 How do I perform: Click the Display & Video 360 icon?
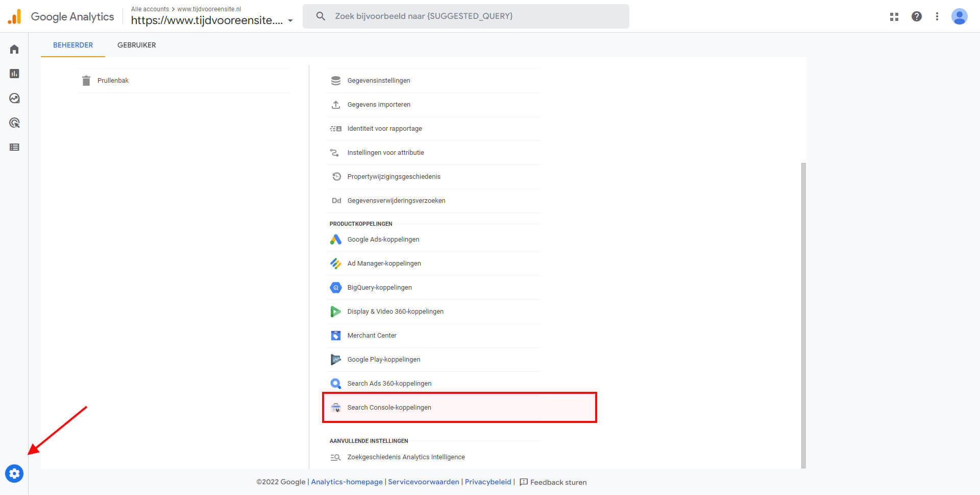click(x=336, y=312)
